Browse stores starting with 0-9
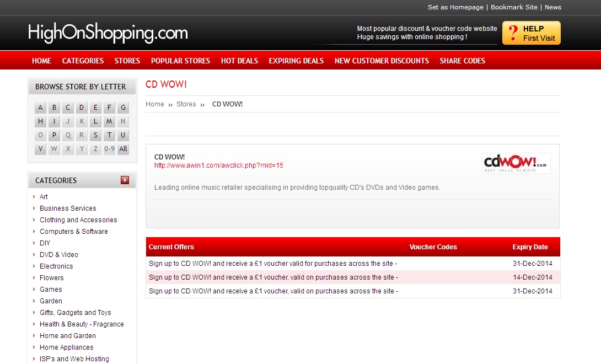The width and height of the screenshot is (601, 364). pos(109,149)
